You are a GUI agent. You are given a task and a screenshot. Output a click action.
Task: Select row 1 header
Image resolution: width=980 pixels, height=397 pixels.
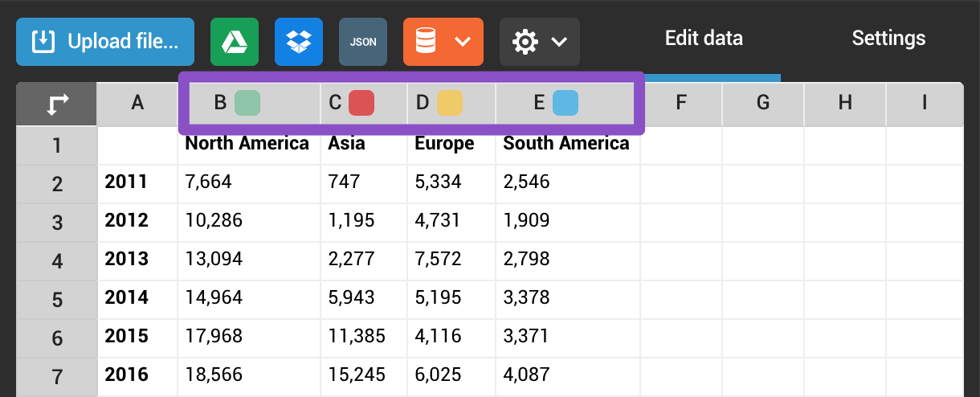click(x=57, y=146)
